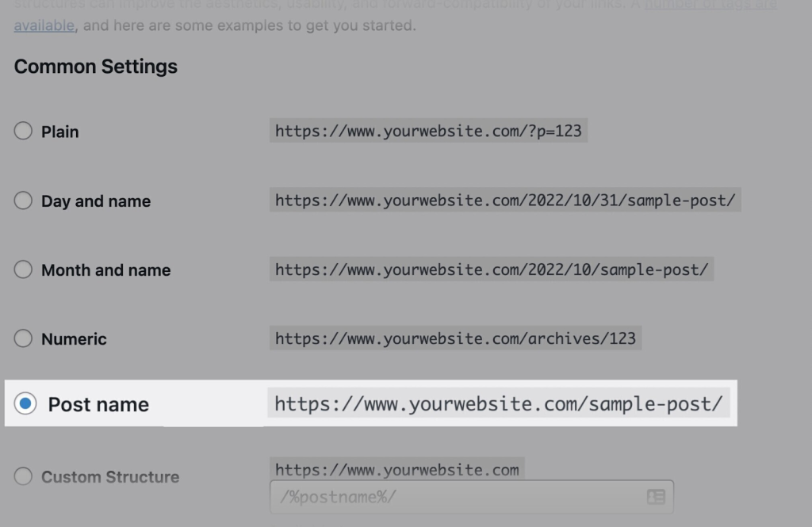Screen dimensions: 812x527
Task: Click the "Plain" option label
Action: (x=60, y=132)
